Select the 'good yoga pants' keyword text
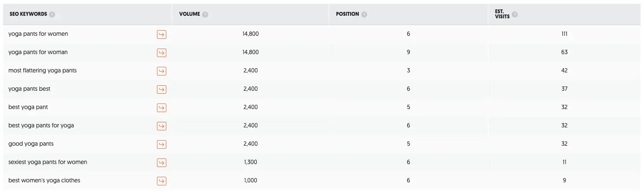The image size is (644, 193). pyautogui.click(x=31, y=144)
